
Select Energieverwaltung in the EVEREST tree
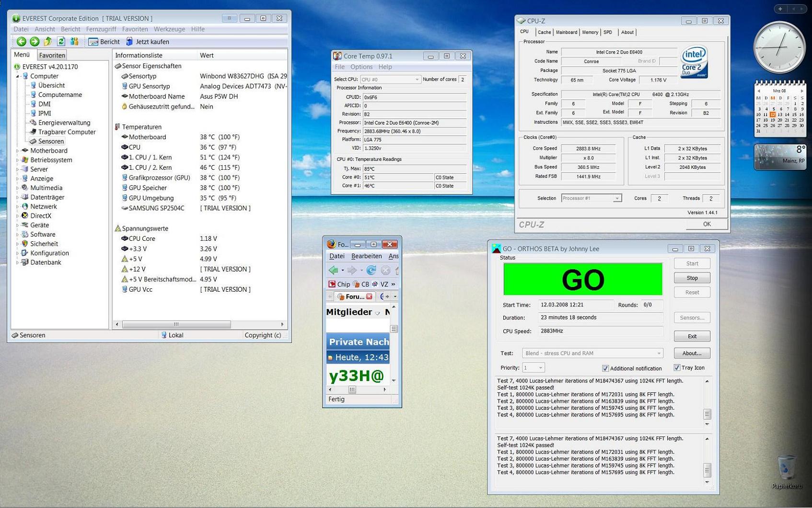(x=64, y=122)
